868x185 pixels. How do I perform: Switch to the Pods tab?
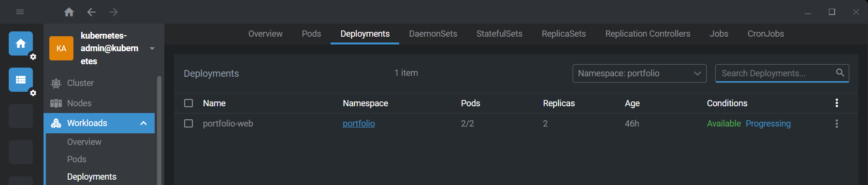tap(311, 34)
